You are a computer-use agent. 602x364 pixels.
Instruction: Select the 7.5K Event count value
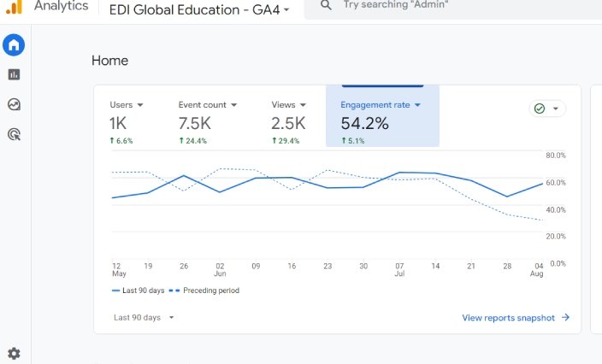point(195,123)
